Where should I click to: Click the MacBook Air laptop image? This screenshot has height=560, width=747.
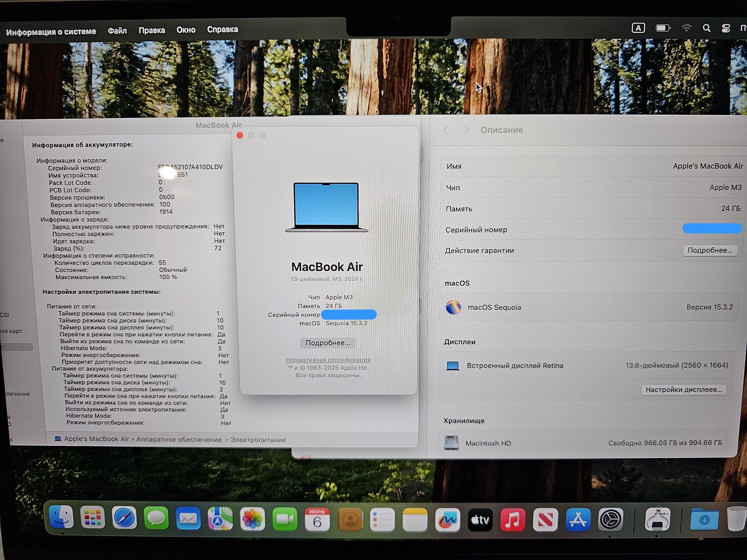coord(326,207)
